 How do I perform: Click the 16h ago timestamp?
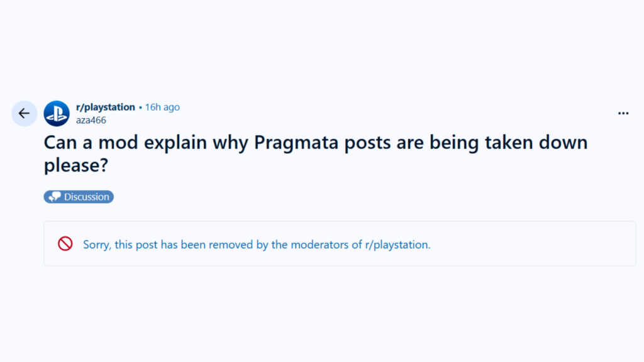(162, 107)
